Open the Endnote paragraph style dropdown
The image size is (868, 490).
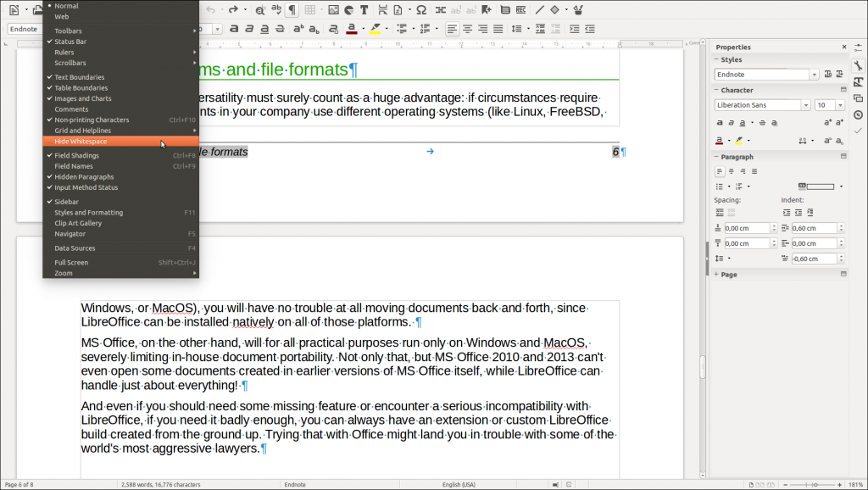(x=814, y=74)
